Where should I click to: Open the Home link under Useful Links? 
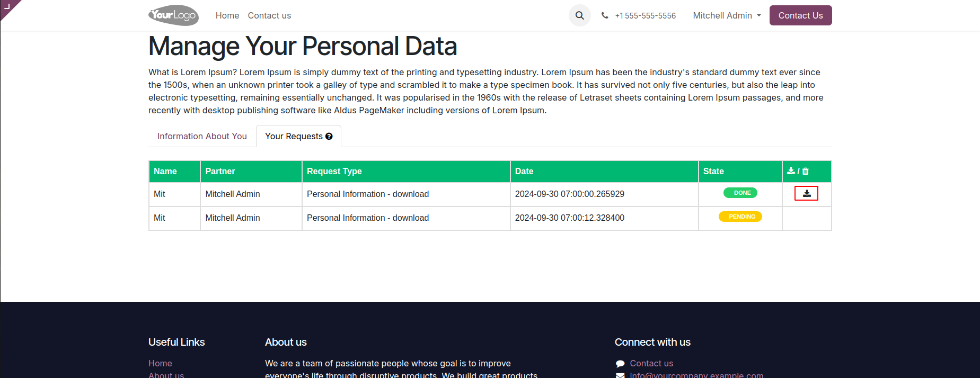pyautogui.click(x=160, y=363)
